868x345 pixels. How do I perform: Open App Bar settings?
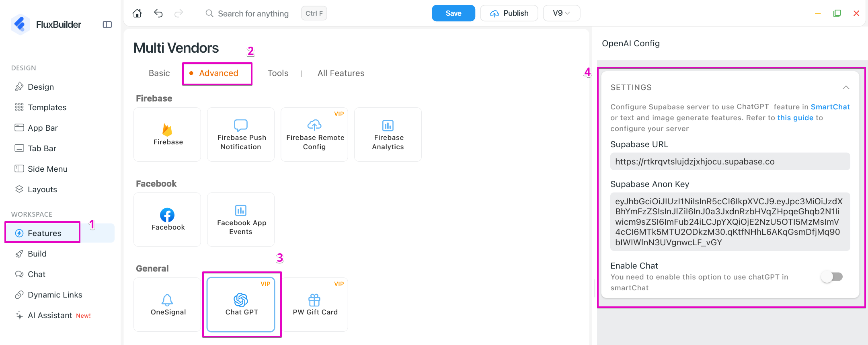[x=36, y=128]
